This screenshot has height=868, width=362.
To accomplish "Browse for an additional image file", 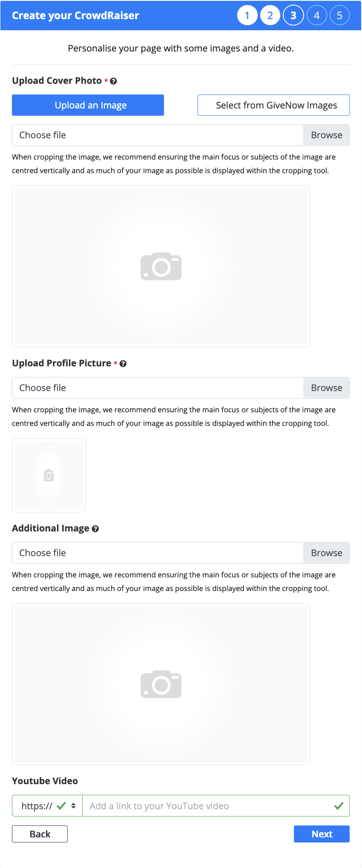I will (327, 553).
